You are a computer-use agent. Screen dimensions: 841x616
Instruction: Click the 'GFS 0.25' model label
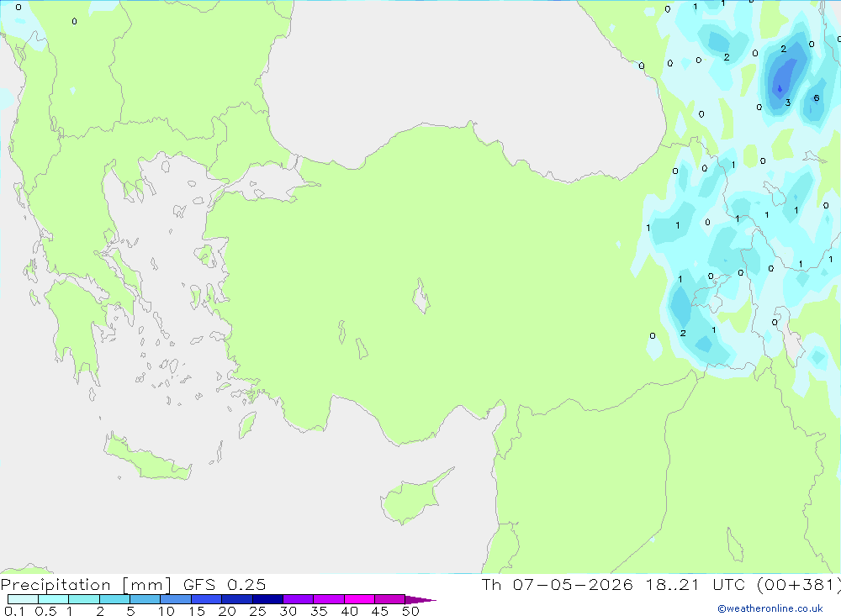click(225, 585)
